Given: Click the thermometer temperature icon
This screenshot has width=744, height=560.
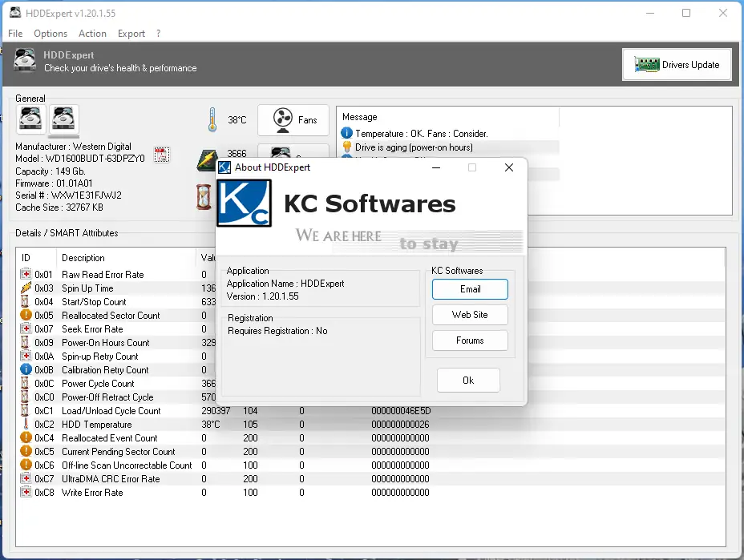Looking at the screenshot, I should coord(212,119).
